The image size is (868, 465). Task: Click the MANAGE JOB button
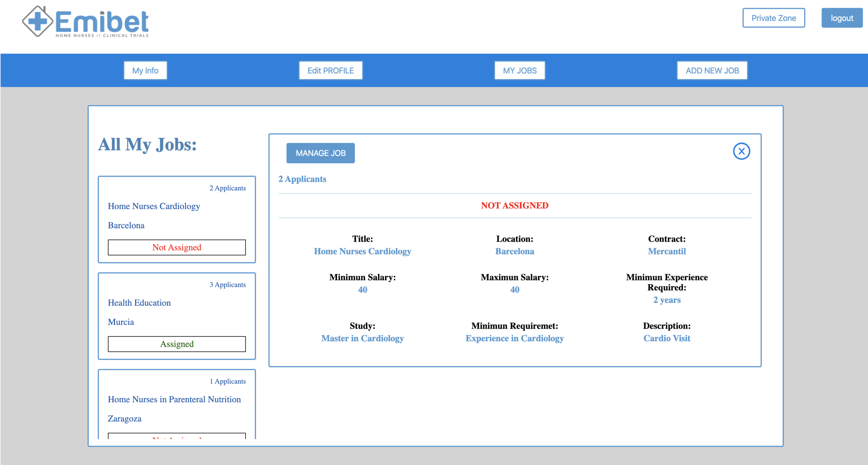[x=320, y=153]
